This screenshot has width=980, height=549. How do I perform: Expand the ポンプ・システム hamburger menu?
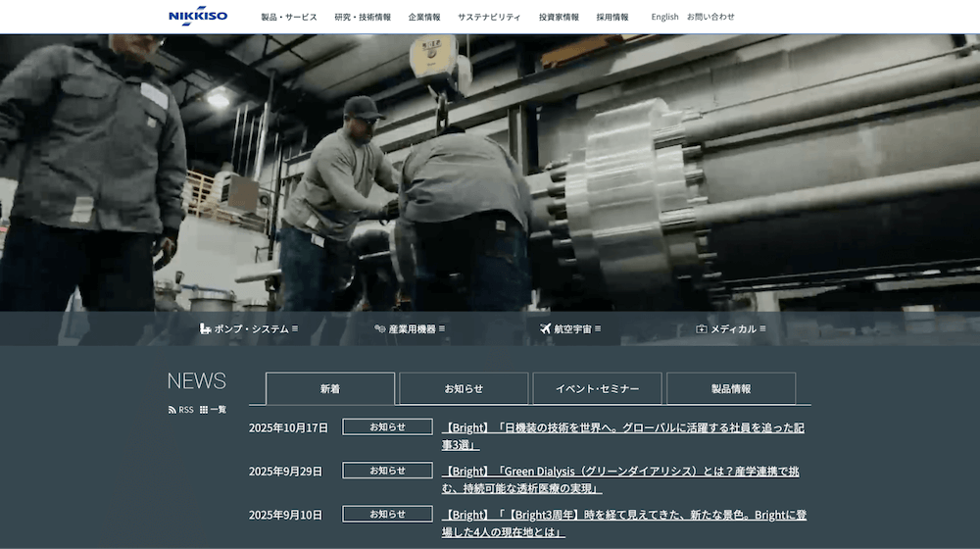295,329
